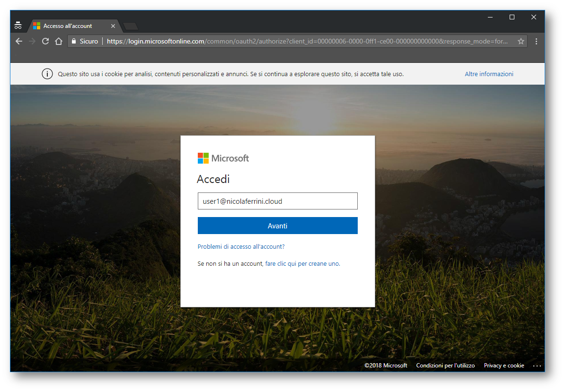Click the incognito mode icon

click(18, 26)
